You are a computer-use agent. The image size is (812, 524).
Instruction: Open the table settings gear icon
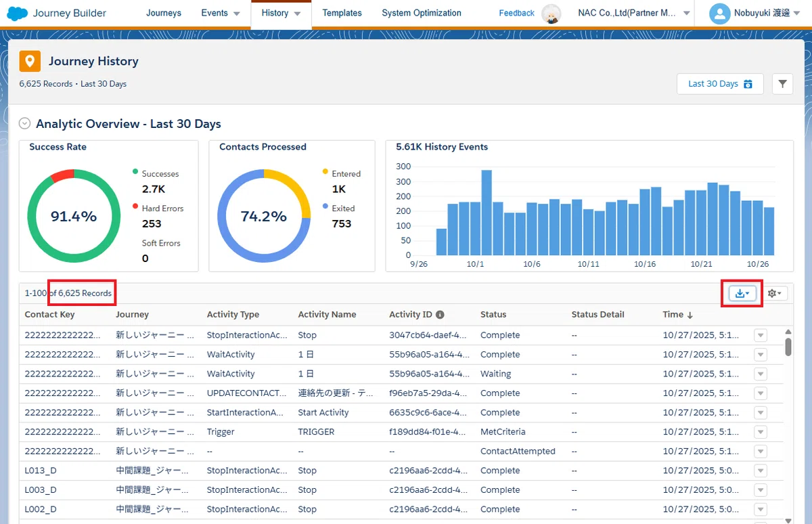coord(774,293)
